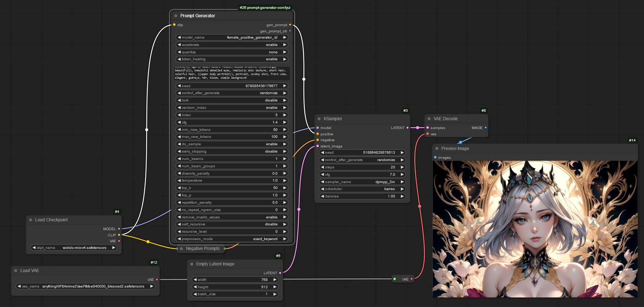Click the Preview Image images input socket
The image size is (644, 307).
tap(435, 157)
